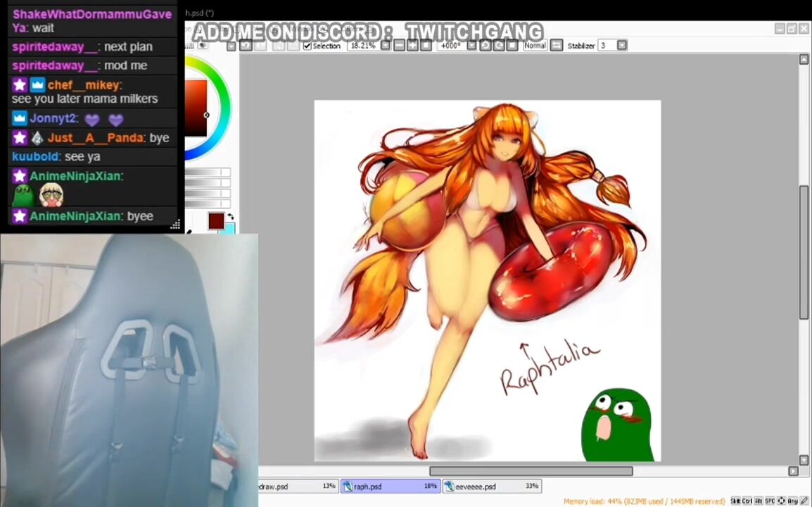Switch to the draw.psd tab
The width and height of the screenshot is (812, 507).
tap(298, 487)
